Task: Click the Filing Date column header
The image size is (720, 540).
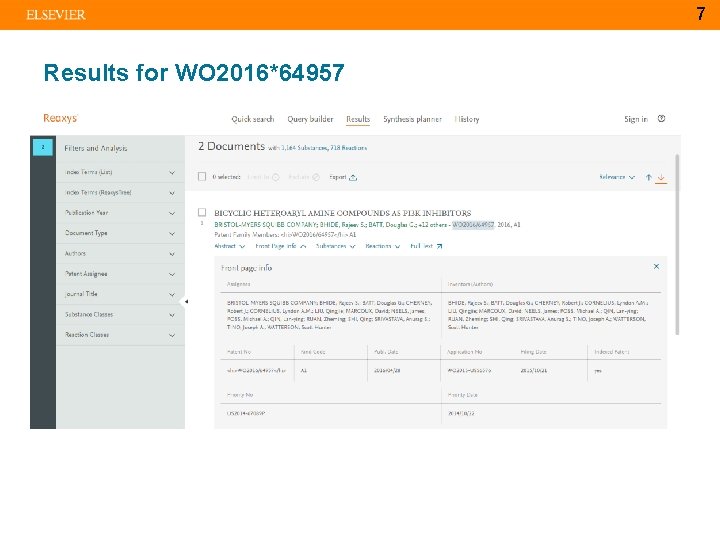Action: (534, 352)
